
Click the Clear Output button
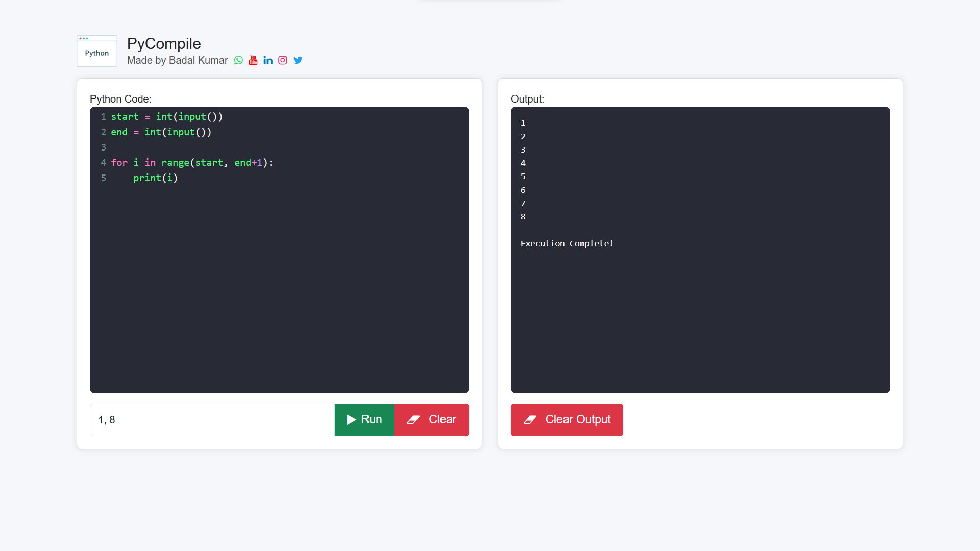(x=567, y=420)
